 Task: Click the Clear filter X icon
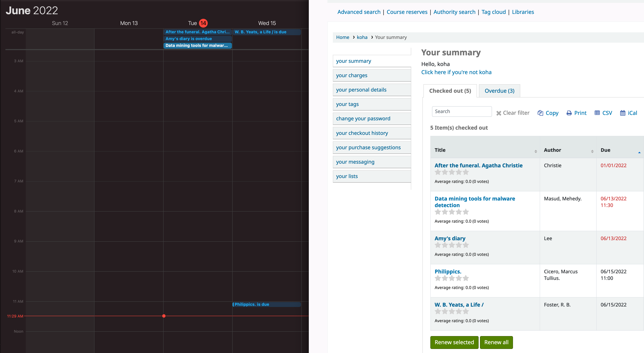point(499,113)
